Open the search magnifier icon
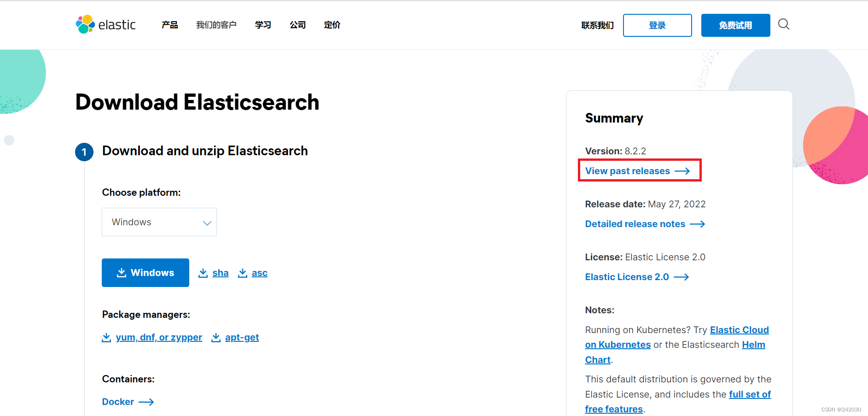The height and width of the screenshot is (416, 868). click(x=783, y=24)
